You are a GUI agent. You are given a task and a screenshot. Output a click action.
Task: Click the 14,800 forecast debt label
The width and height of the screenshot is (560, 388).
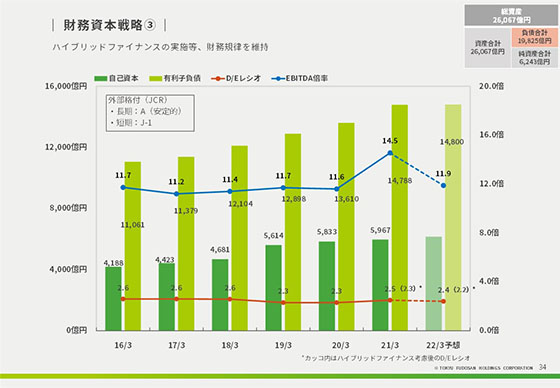tap(452, 142)
